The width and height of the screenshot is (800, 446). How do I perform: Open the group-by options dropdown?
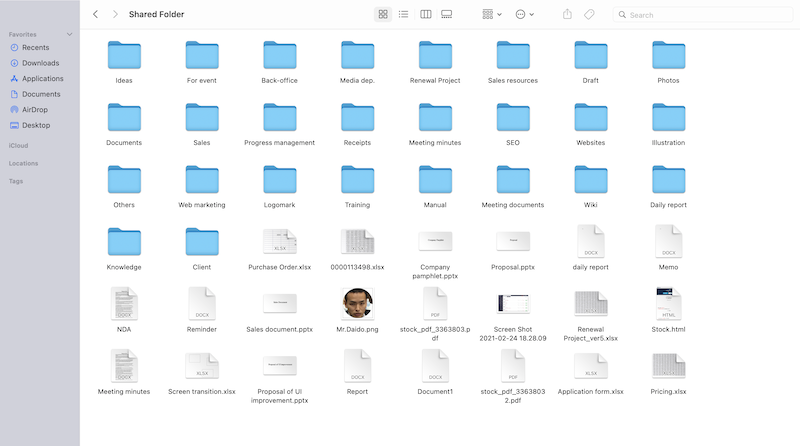(x=492, y=15)
